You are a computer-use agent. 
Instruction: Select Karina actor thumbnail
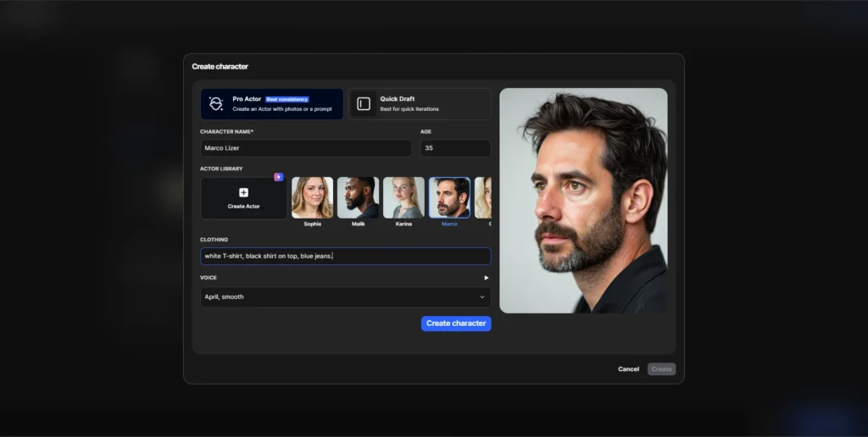[403, 197]
